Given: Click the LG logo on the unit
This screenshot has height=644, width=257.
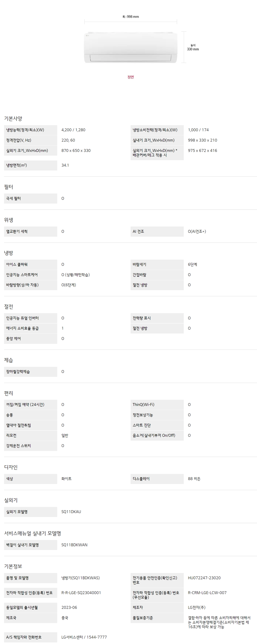Looking at the screenshot, I should point(87,35).
